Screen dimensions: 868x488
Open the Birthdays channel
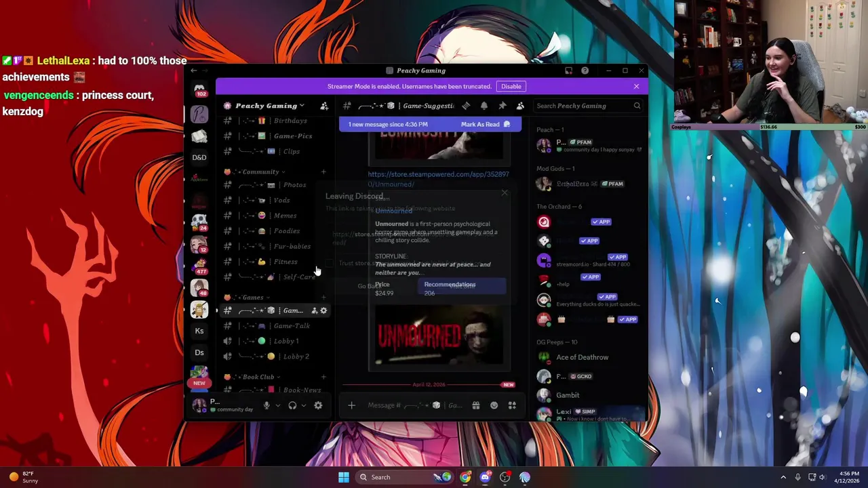[x=275, y=121]
